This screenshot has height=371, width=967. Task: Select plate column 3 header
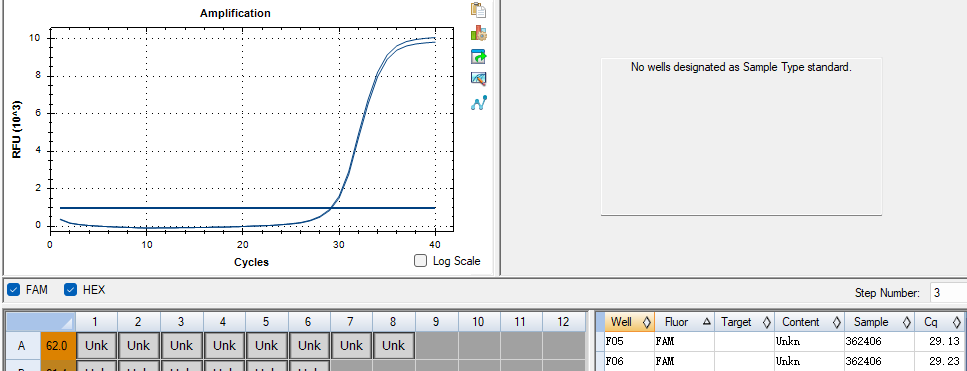(181, 322)
